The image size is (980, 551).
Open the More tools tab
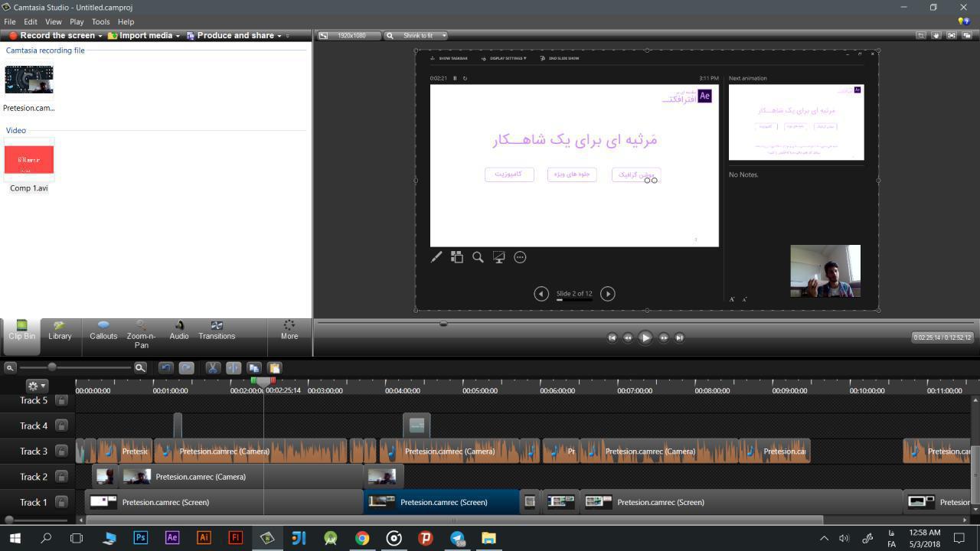(289, 331)
